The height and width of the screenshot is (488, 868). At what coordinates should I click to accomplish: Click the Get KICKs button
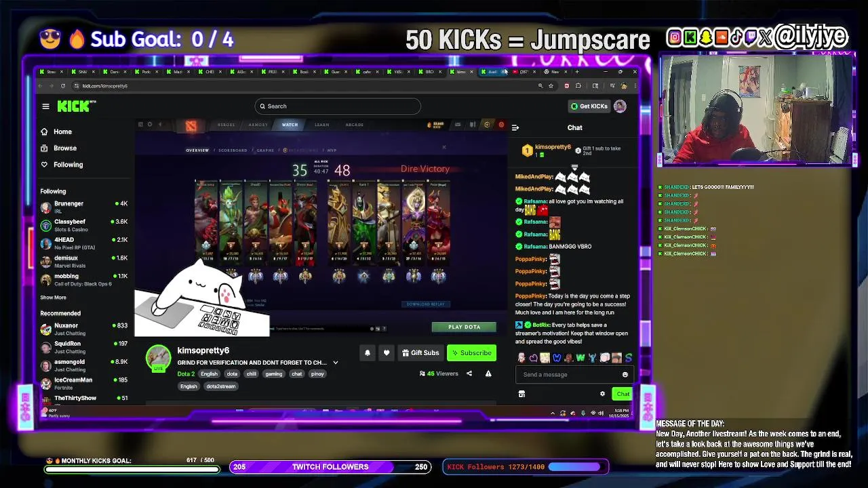pos(589,106)
